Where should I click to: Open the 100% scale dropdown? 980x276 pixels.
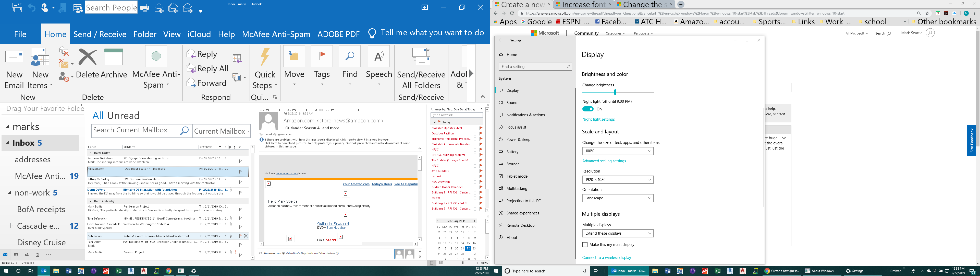point(618,151)
